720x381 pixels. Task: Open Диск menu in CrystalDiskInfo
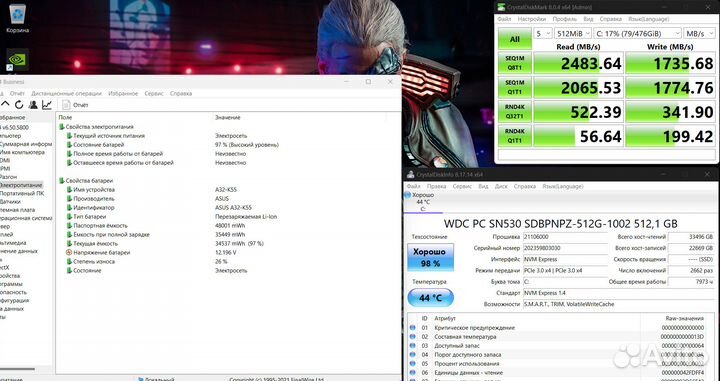coord(501,186)
